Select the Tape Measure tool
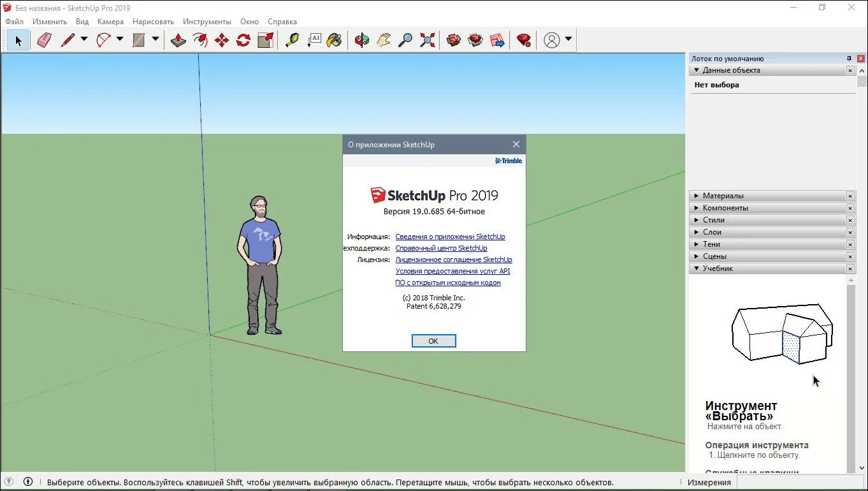 pyautogui.click(x=292, y=40)
